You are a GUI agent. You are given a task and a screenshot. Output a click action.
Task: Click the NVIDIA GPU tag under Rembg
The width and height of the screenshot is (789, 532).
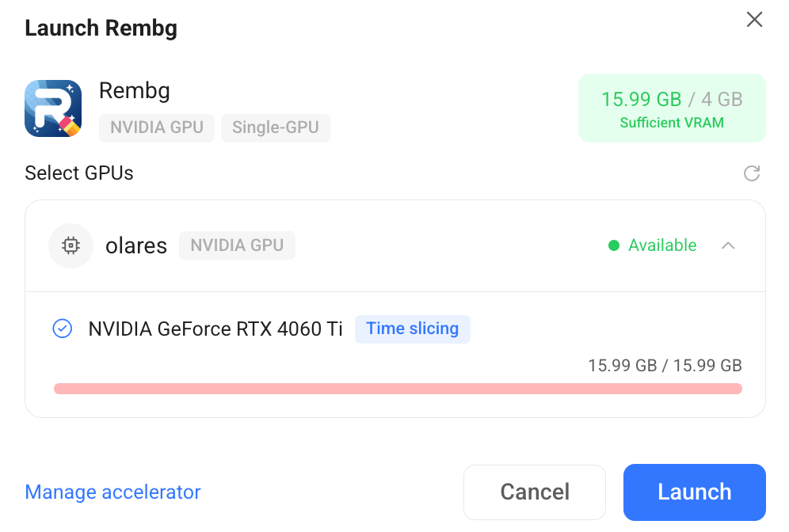pyautogui.click(x=157, y=127)
